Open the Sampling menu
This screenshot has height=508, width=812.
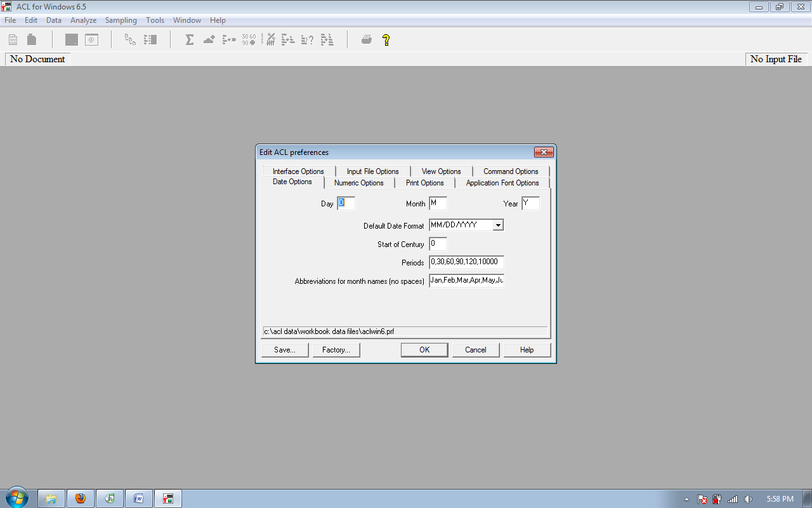[121, 20]
